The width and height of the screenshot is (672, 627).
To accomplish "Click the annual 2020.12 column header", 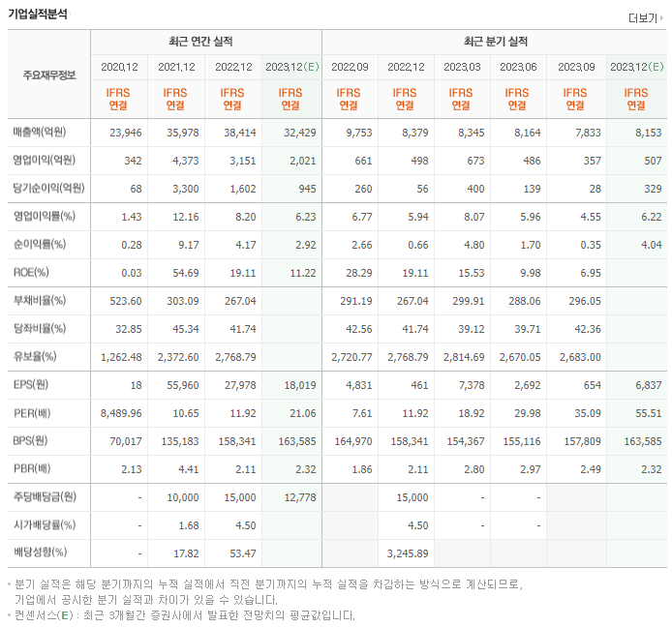I will [119, 67].
